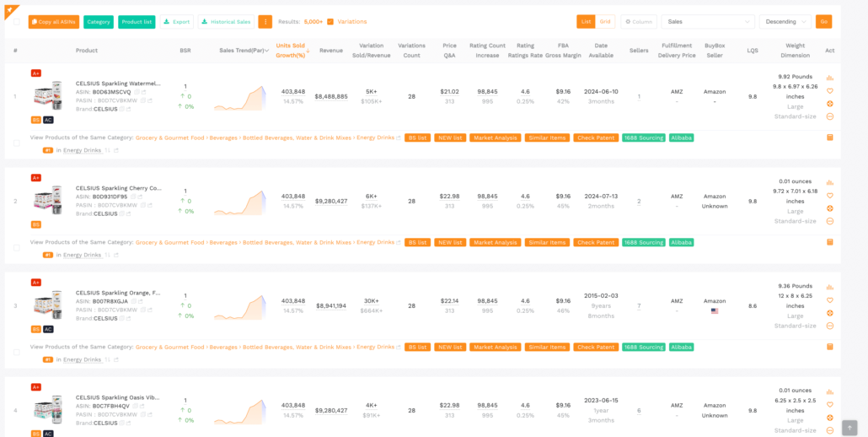Click the pin icon in top-left corner
868x437 pixels.
(x=9, y=10)
